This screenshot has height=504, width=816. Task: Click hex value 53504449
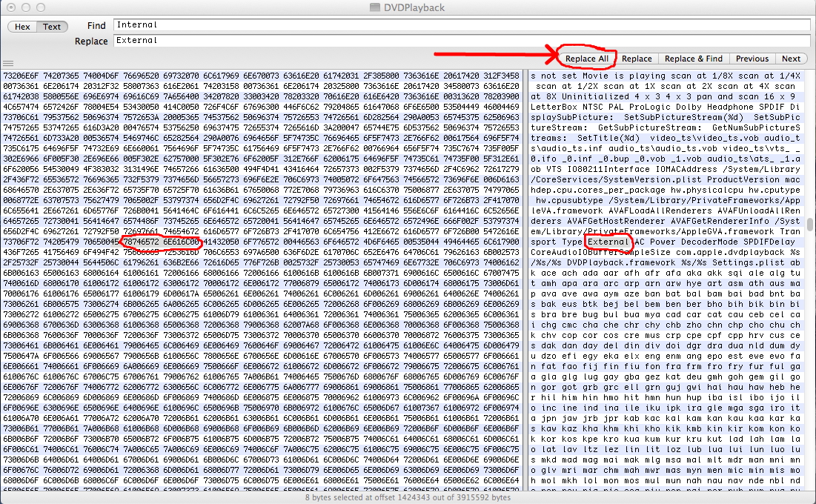coord(462,107)
